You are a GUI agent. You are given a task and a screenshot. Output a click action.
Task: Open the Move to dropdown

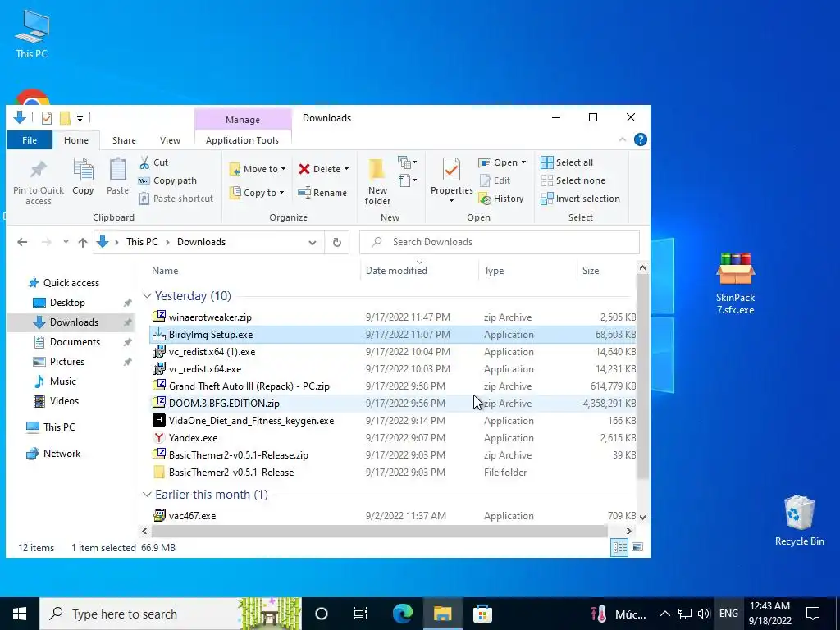pos(258,169)
